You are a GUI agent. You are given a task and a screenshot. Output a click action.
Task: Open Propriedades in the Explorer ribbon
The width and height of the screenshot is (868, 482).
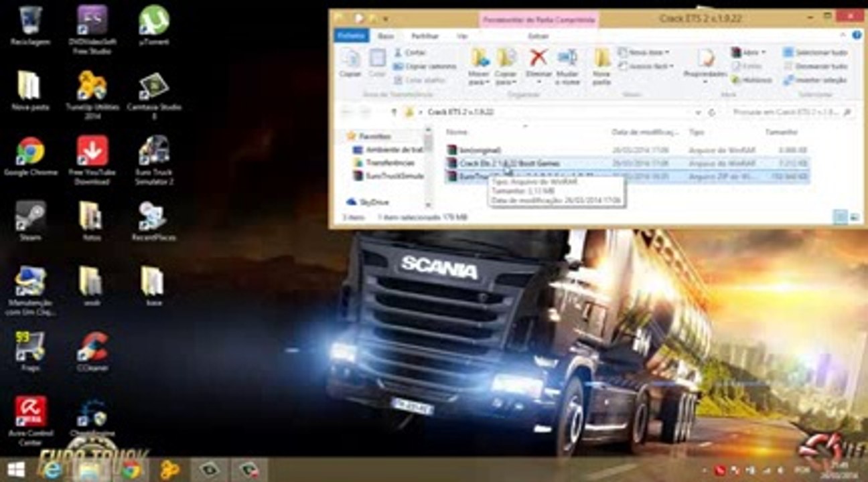(705, 66)
